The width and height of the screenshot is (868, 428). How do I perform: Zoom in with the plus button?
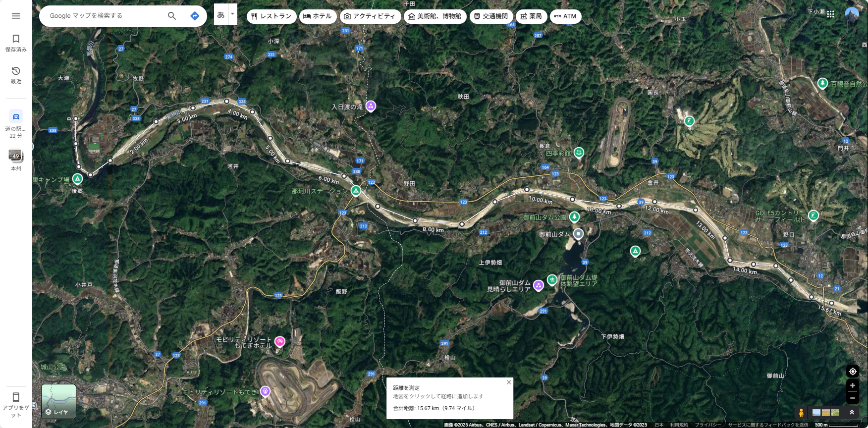853,385
